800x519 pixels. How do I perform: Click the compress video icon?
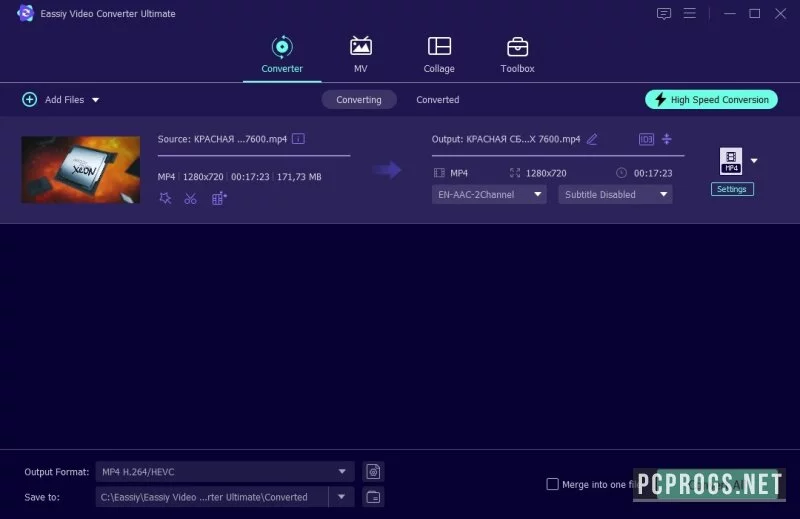tap(667, 139)
